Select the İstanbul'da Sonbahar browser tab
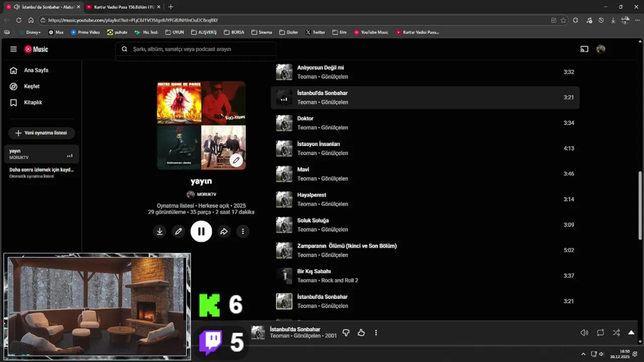Viewport: 644px width, 362px height. [x=43, y=7]
